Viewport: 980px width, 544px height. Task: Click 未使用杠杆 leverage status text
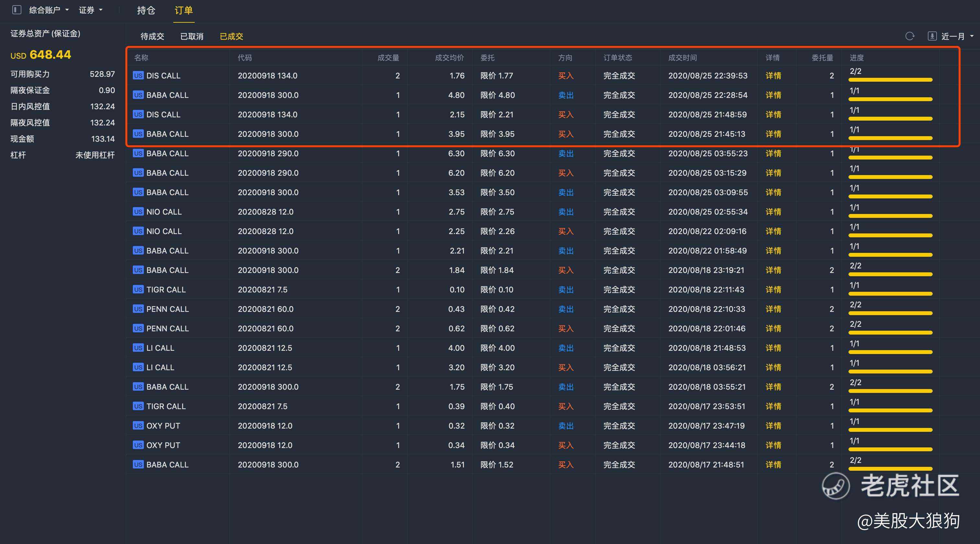95,155
